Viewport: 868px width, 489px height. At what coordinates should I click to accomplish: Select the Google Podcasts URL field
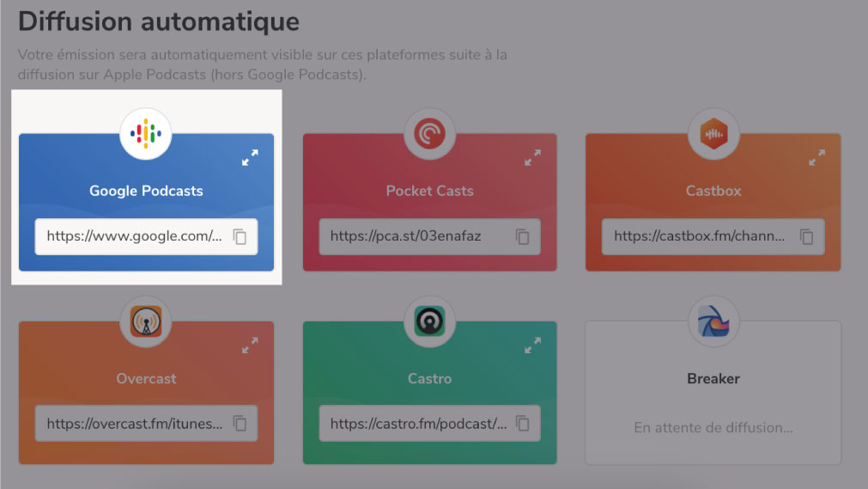146,236
